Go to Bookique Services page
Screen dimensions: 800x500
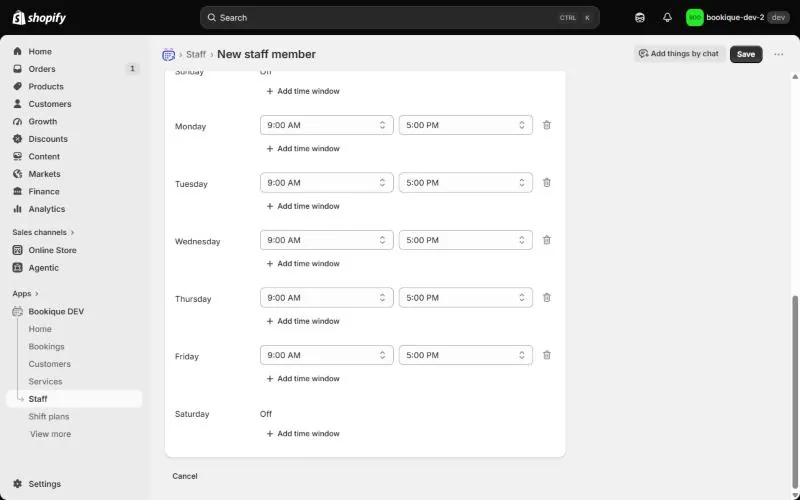click(x=45, y=382)
